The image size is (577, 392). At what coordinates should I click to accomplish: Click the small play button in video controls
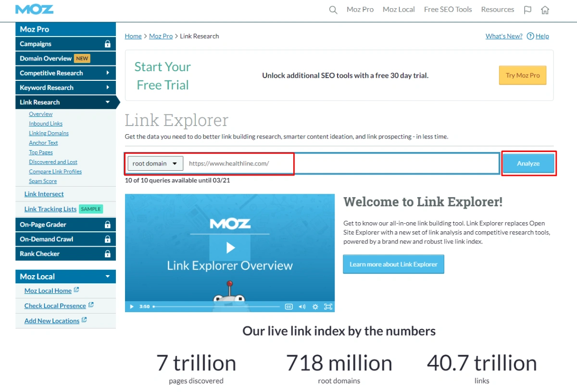click(x=132, y=306)
